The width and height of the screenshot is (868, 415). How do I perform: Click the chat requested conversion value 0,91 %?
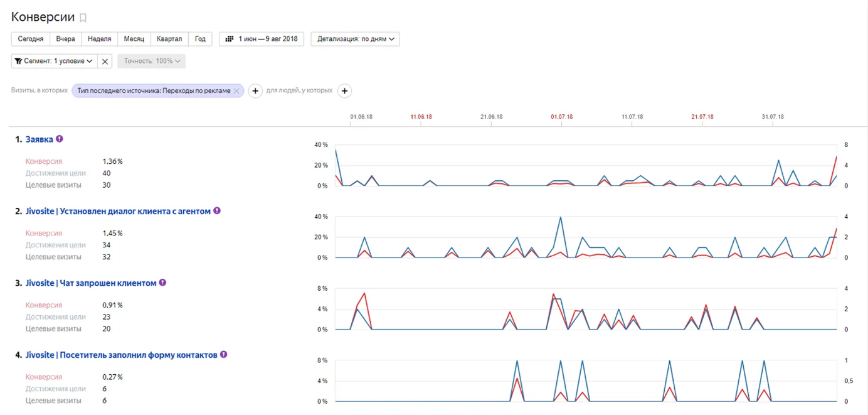[x=112, y=305]
